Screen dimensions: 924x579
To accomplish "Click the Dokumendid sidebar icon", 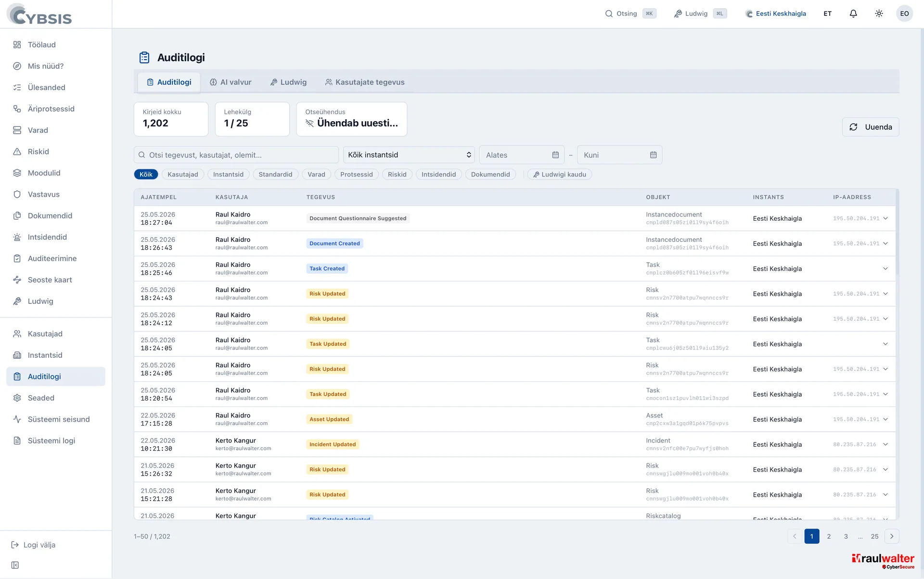I will point(17,216).
